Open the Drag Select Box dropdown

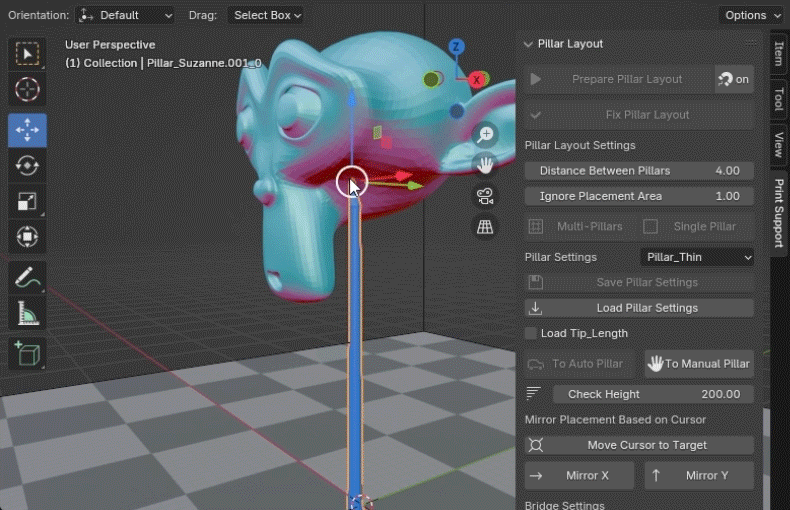[266, 15]
